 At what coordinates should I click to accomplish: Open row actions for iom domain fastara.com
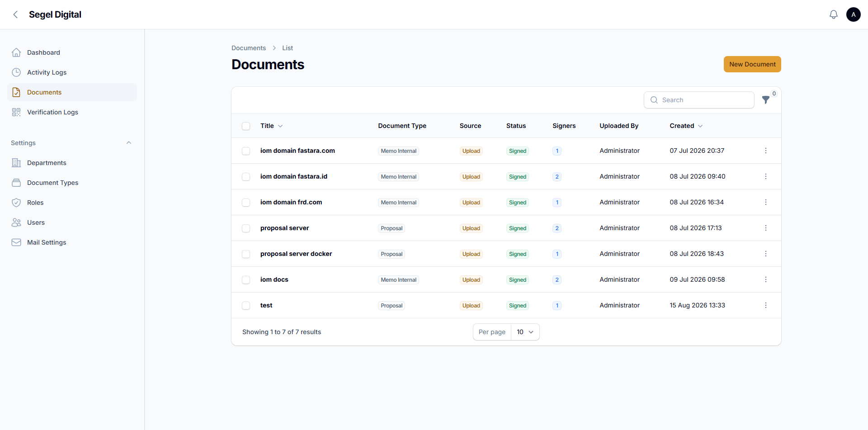pos(766,151)
